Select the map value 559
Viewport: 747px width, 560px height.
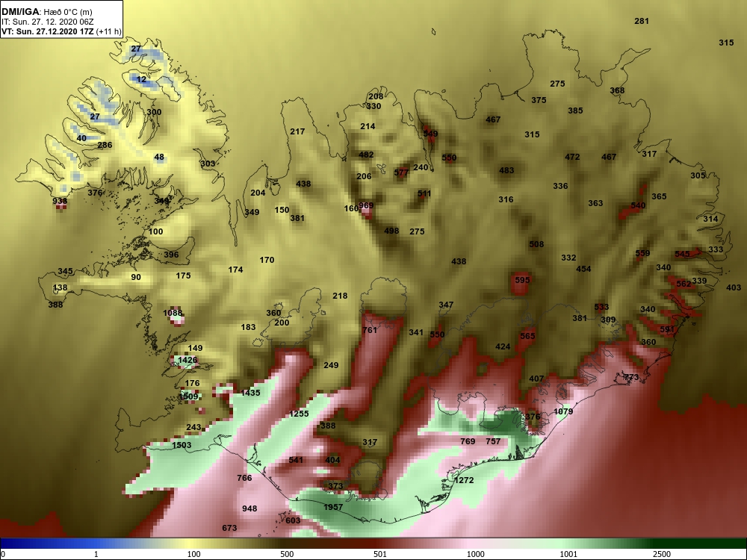642,253
